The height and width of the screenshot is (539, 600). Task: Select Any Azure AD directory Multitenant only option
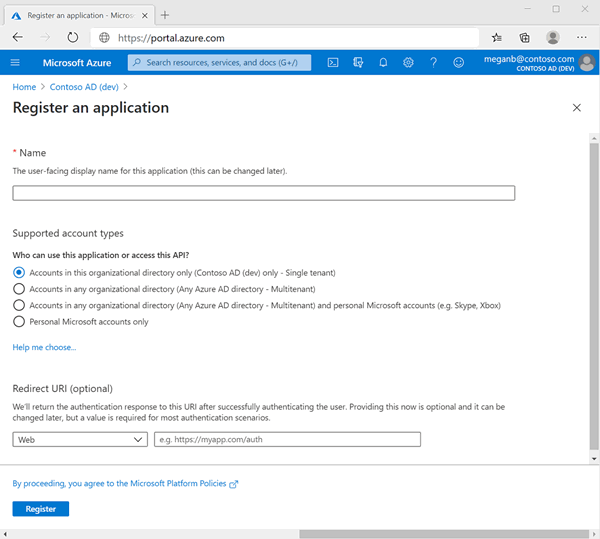pyautogui.click(x=18, y=289)
